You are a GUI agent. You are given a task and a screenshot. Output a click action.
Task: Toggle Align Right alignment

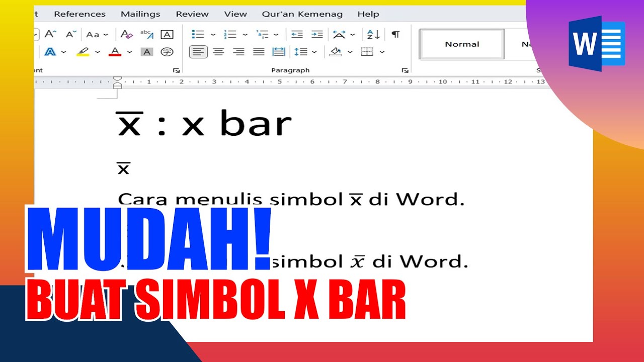coord(238,51)
